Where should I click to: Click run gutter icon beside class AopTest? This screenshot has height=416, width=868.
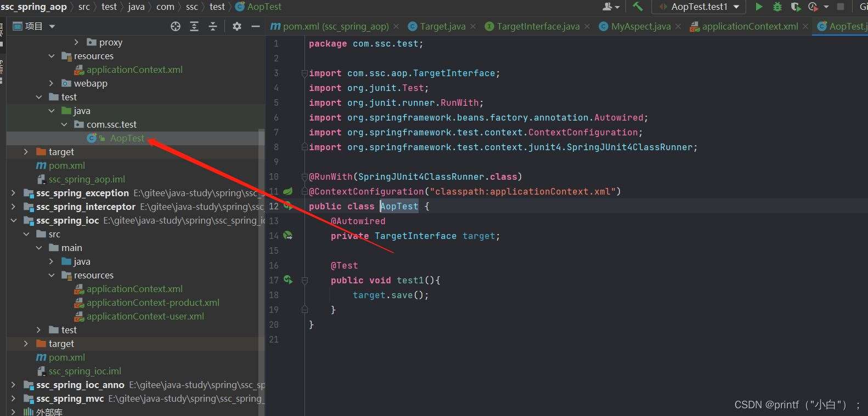tap(287, 206)
